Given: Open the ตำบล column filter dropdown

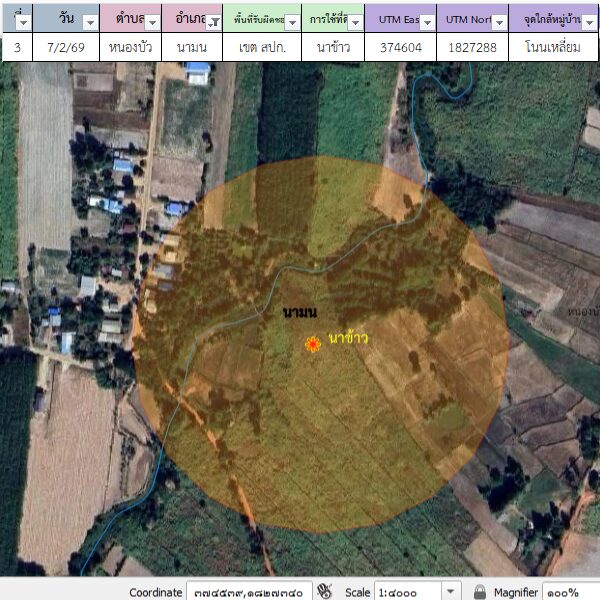Looking at the screenshot, I should click(150, 22).
